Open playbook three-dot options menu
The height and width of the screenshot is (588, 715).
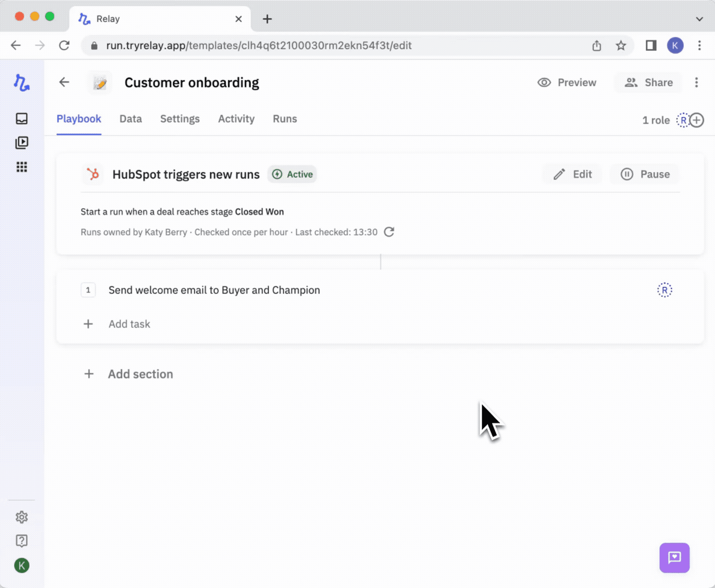tap(696, 83)
